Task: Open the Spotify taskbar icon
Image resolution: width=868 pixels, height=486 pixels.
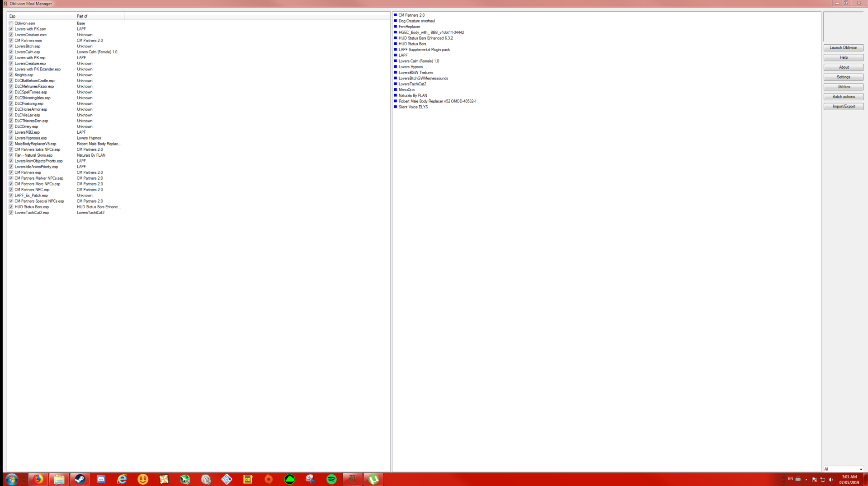Action: click(x=331, y=479)
